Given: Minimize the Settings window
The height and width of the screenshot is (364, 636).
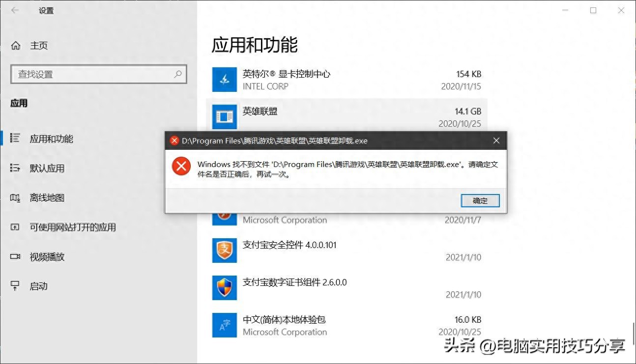Looking at the screenshot, I should (565, 10).
